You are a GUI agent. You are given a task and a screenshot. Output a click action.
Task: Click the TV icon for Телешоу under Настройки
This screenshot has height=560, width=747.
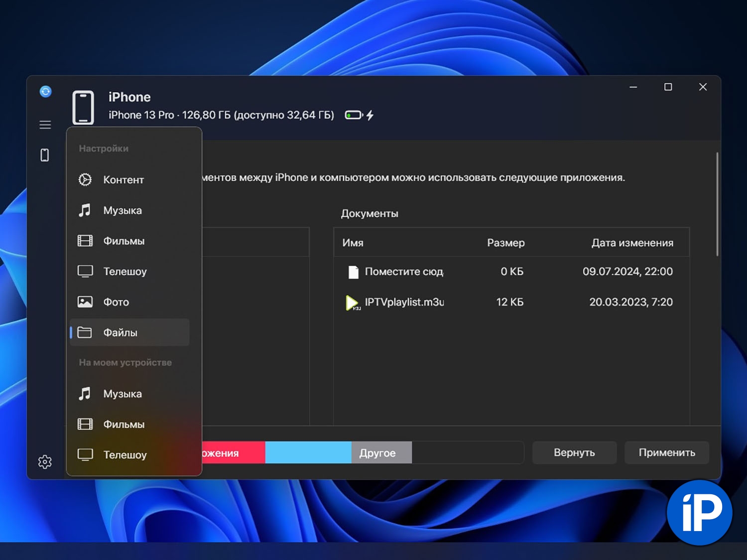85,272
